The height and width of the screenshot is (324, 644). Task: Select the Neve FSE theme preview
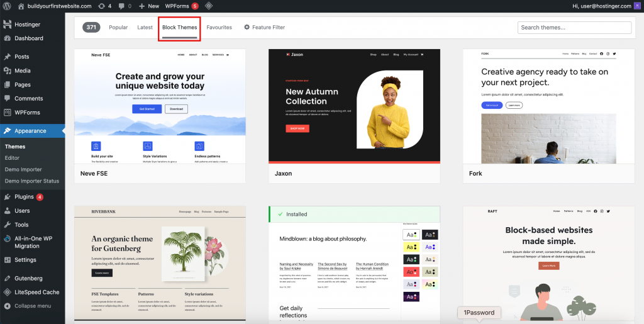(160, 106)
